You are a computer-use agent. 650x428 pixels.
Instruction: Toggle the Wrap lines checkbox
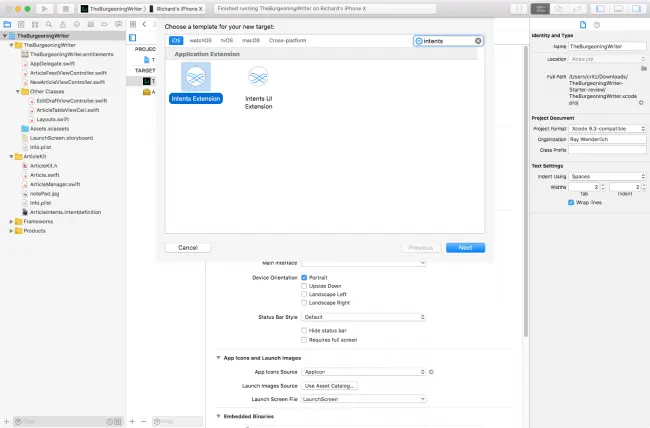pos(571,202)
